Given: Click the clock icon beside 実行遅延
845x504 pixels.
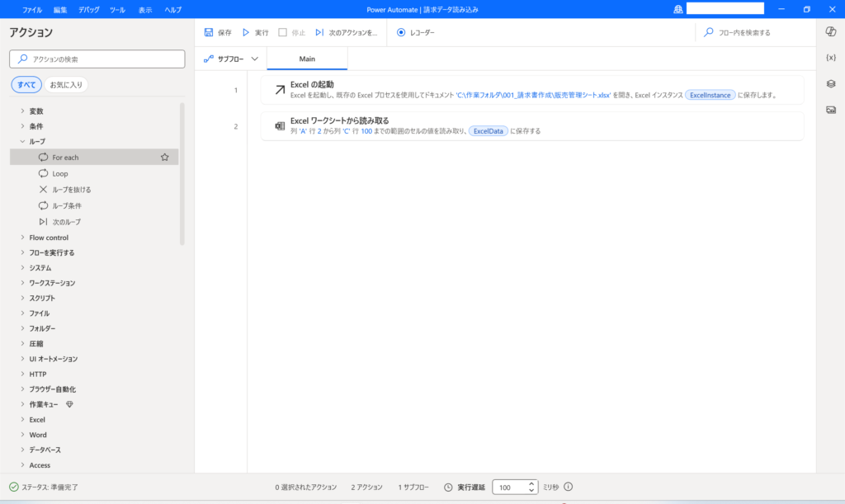Looking at the screenshot, I should pyautogui.click(x=448, y=488).
